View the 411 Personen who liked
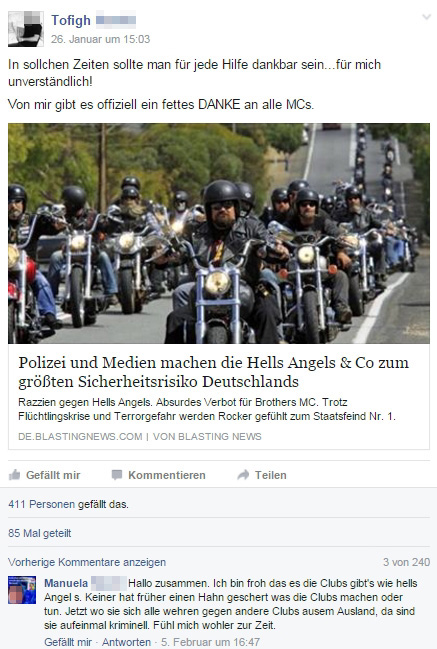Image resolution: width=437 pixels, height=649 pixels. 68,504
